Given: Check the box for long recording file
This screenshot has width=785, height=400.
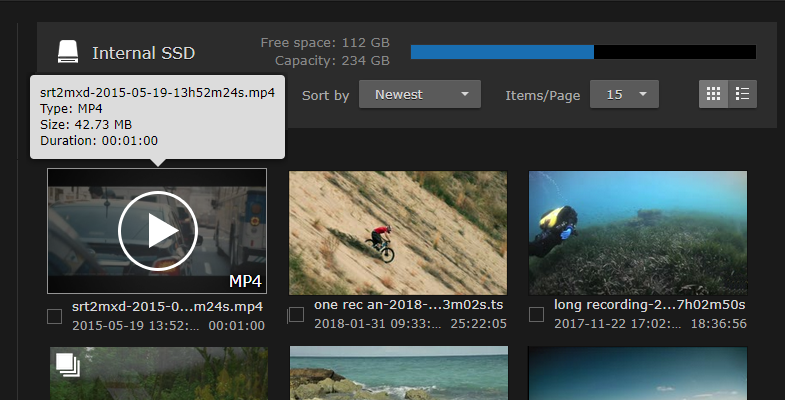Looking at the screenshot, I should pyautogui.click(x=536, y=315).
